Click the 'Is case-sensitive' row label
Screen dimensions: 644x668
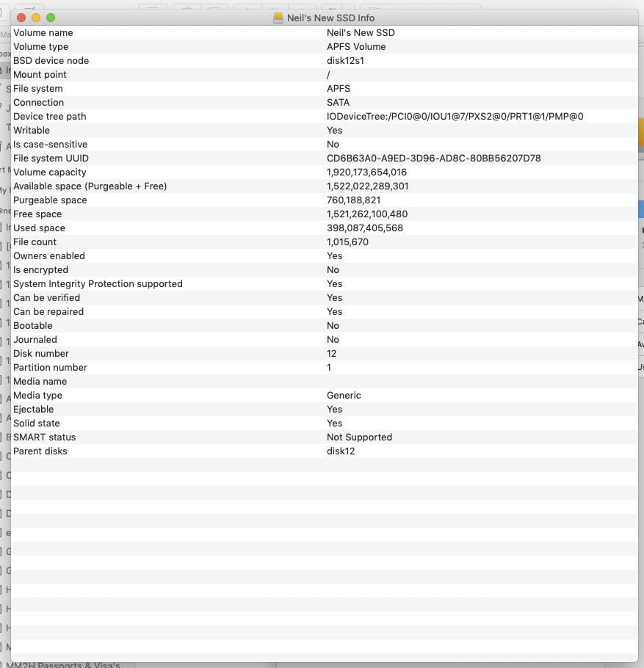[x=50, y=145]
